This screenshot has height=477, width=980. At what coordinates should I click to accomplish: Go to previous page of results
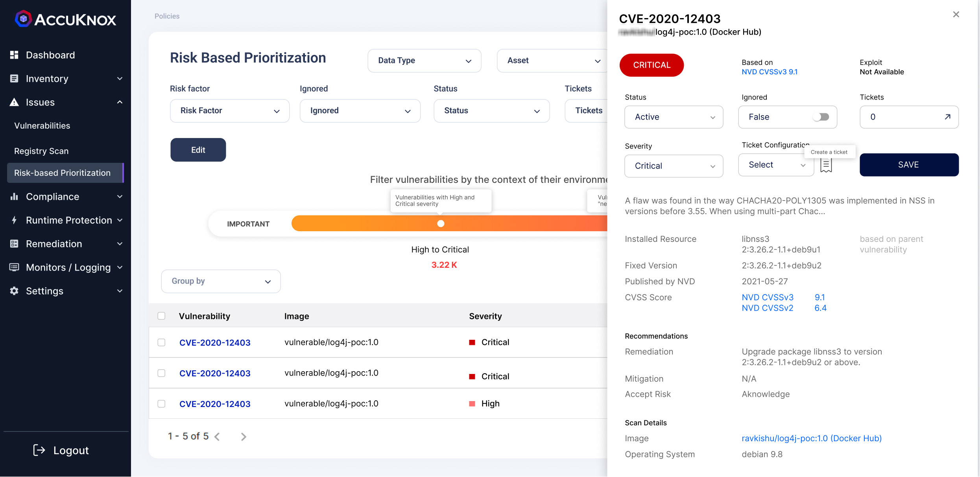217,436
